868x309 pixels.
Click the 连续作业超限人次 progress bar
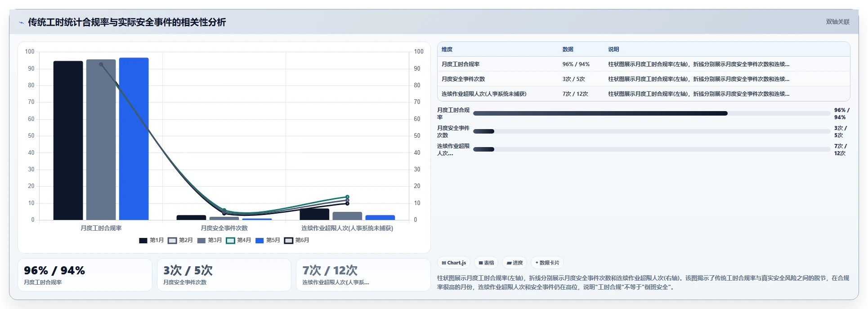pos(652,149)
